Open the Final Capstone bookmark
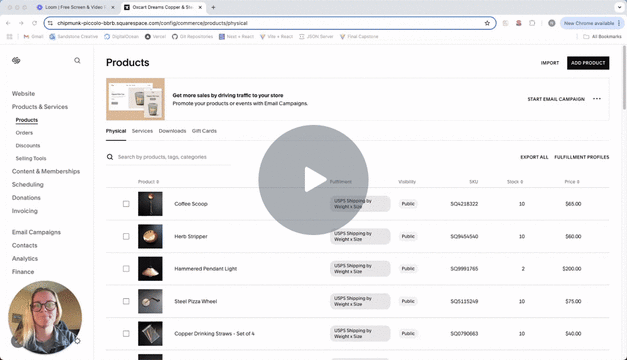 pyautogui.click(x=359, y=36)
